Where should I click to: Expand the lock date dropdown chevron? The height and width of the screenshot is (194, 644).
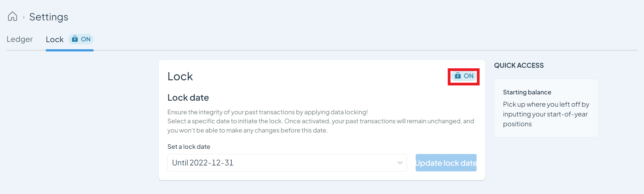tap(400, 163)
